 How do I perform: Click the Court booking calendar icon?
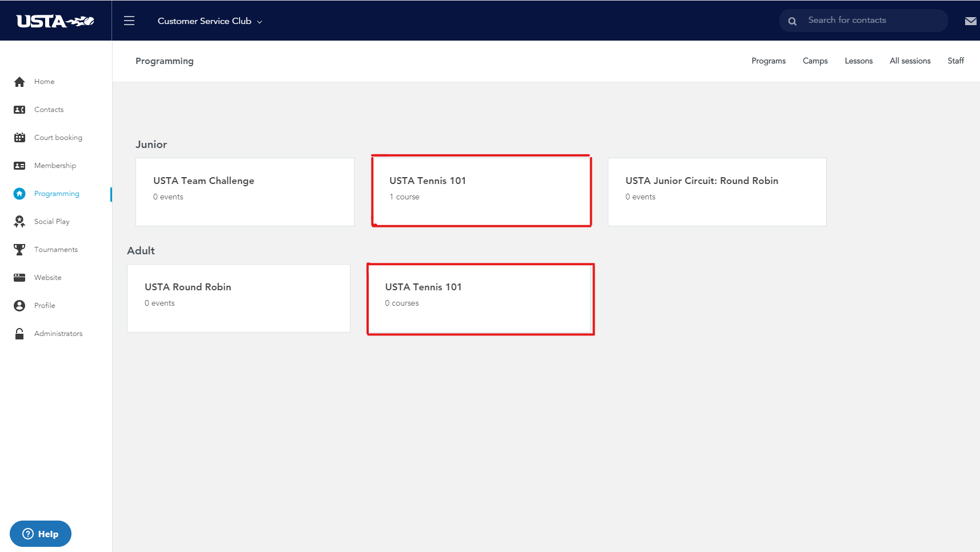point(19,138)
